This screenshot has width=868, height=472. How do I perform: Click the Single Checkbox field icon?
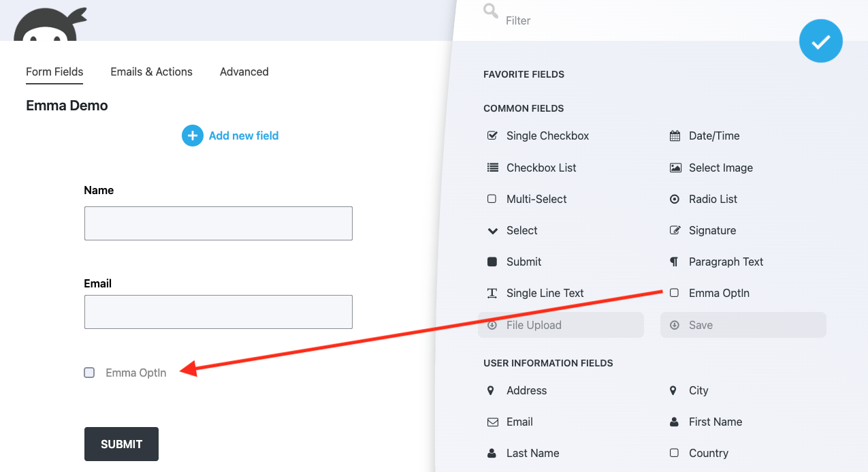tap(492, 136)
